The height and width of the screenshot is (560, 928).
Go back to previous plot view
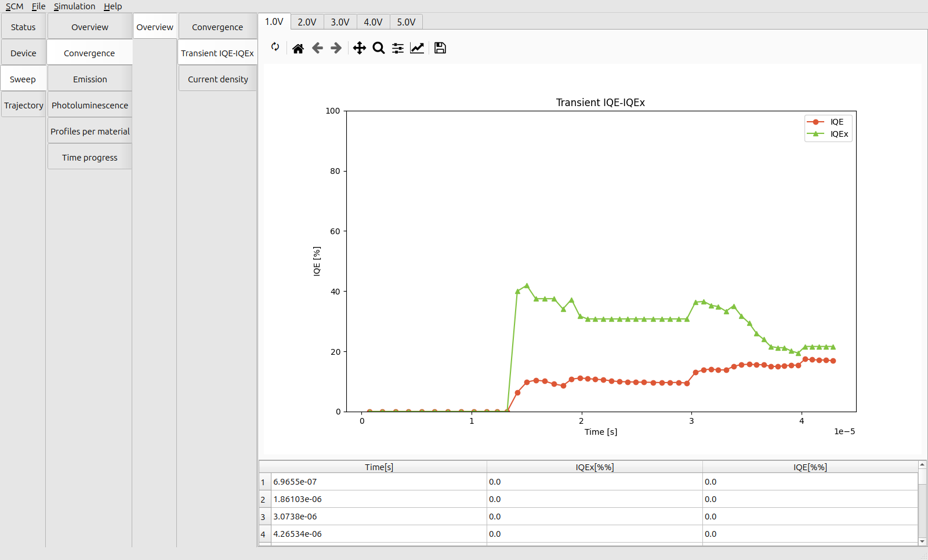pyautogui.click(x=317, y=48)
